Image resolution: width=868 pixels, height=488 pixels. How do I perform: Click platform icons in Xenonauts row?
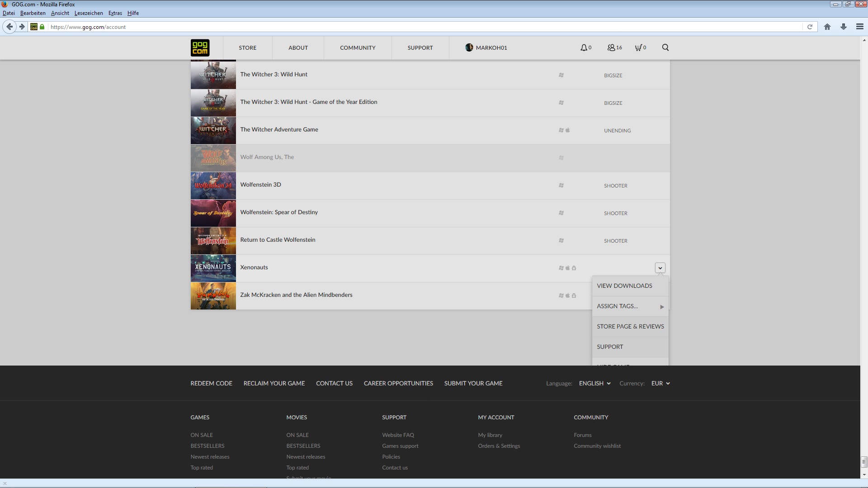pos(567,268)
